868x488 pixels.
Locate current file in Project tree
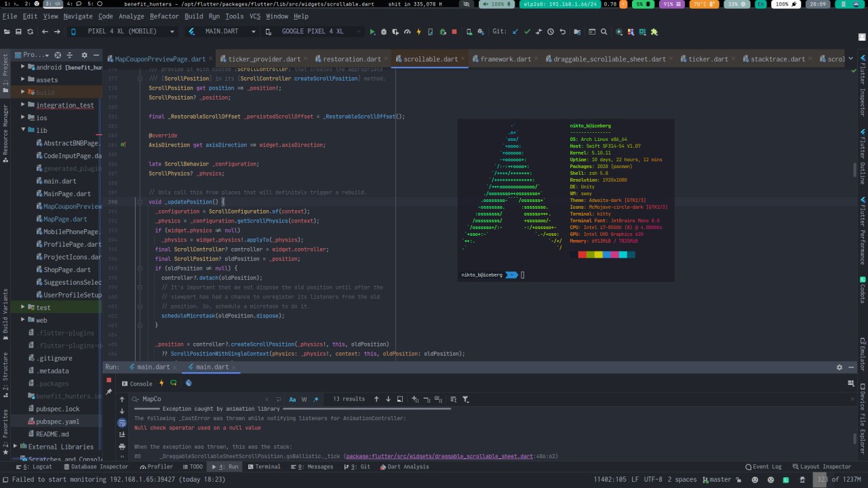click(58, 56)
